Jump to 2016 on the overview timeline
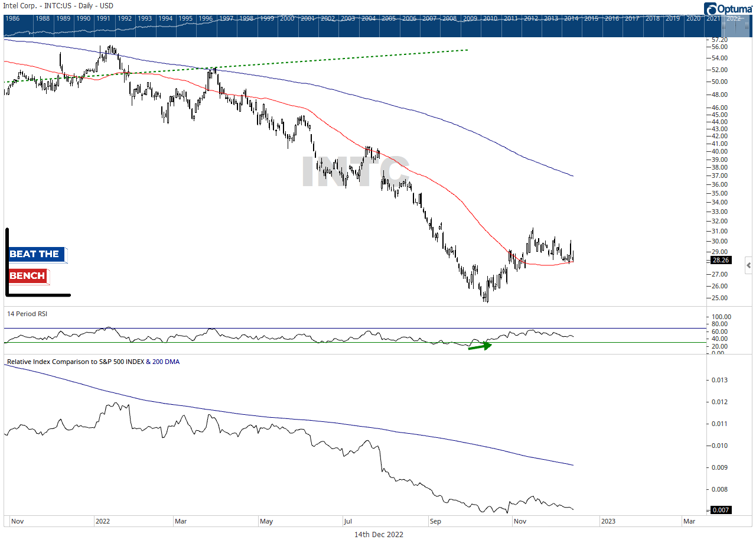The width and height of the screenshot is (756, 546). 612,18
